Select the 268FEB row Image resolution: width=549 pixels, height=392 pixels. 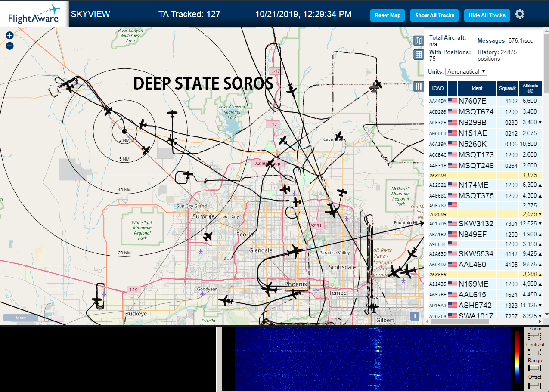(486, 274)
